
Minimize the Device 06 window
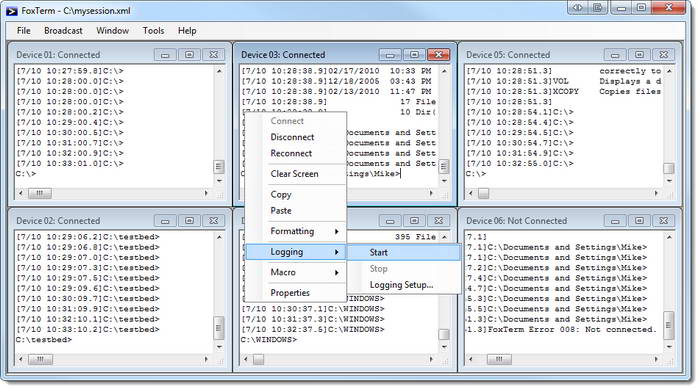pos(615,221)
